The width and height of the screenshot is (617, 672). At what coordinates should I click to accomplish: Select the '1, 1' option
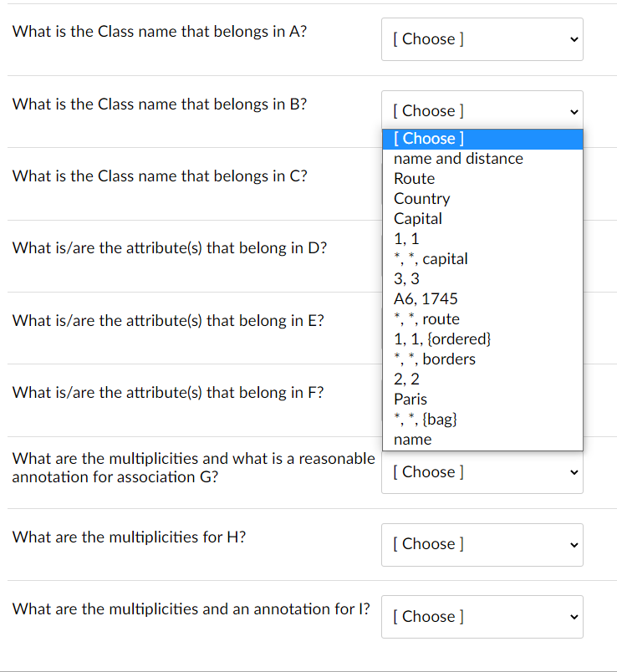[406, 238]
